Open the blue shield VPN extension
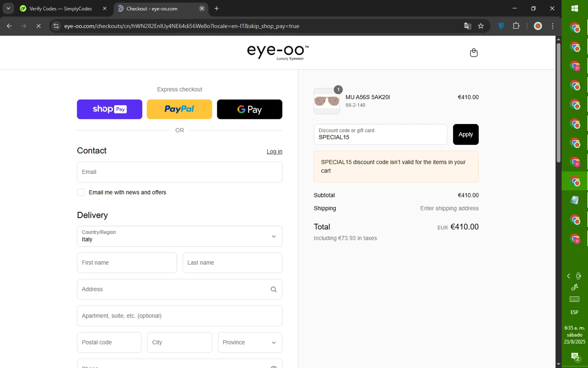The image size is (588, 368). click(x=501, y=26)
